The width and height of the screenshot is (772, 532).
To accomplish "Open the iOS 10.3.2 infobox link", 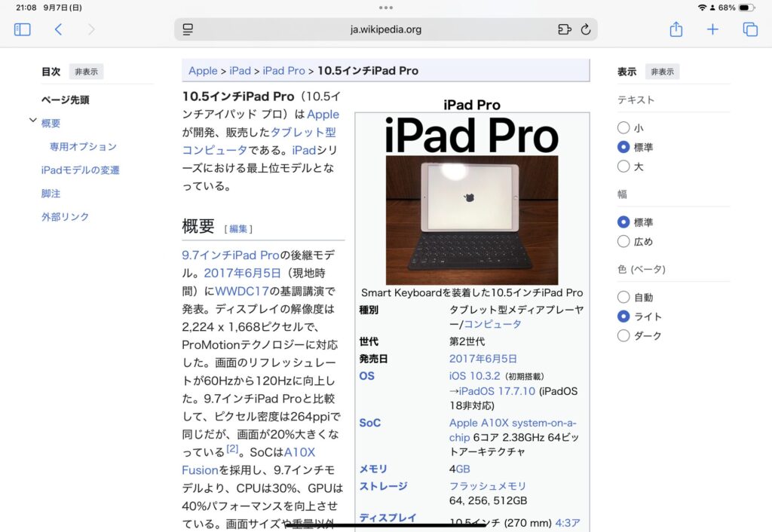I will [475, 376].
